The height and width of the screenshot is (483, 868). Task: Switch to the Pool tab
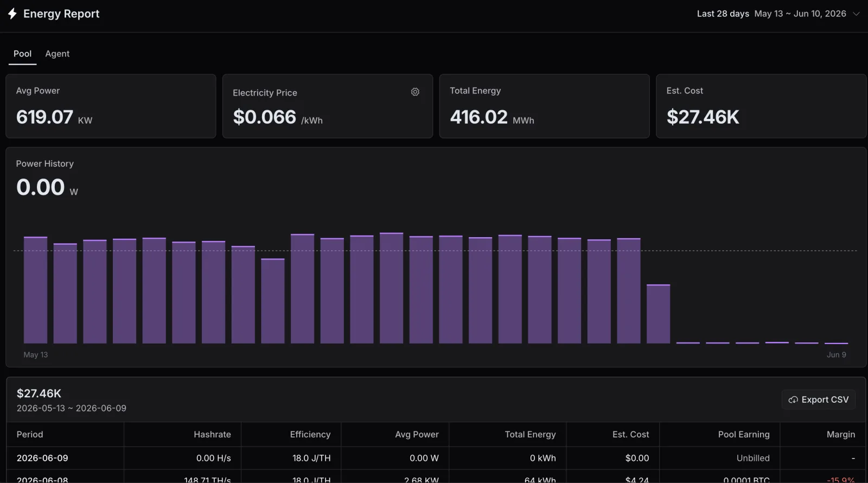tap(22, 54)
